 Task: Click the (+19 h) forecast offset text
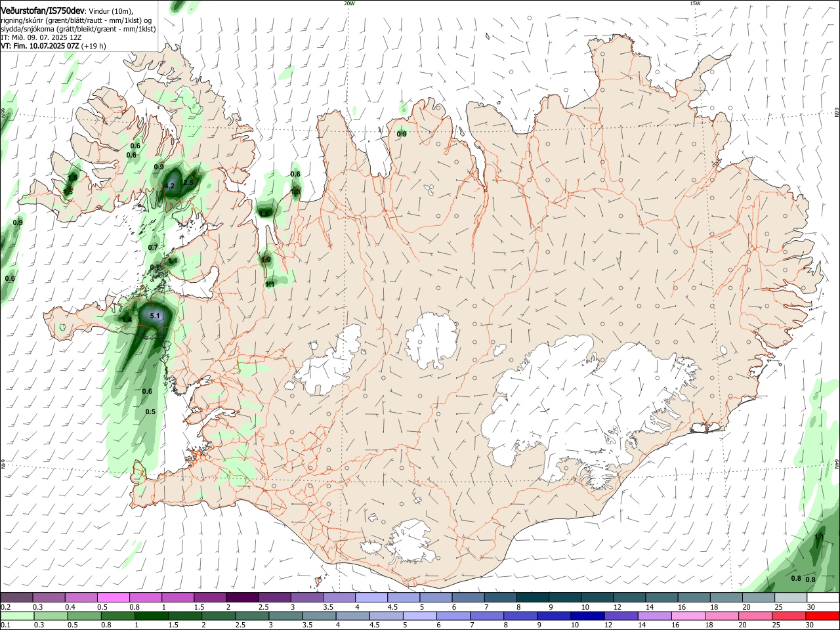coord(94,46)
